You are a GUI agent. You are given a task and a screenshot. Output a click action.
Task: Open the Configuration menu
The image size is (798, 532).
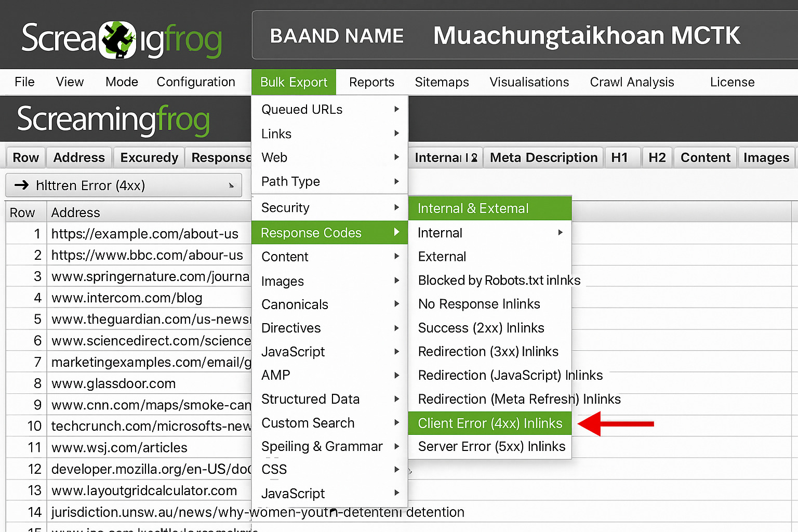click(x=196, y=82)
